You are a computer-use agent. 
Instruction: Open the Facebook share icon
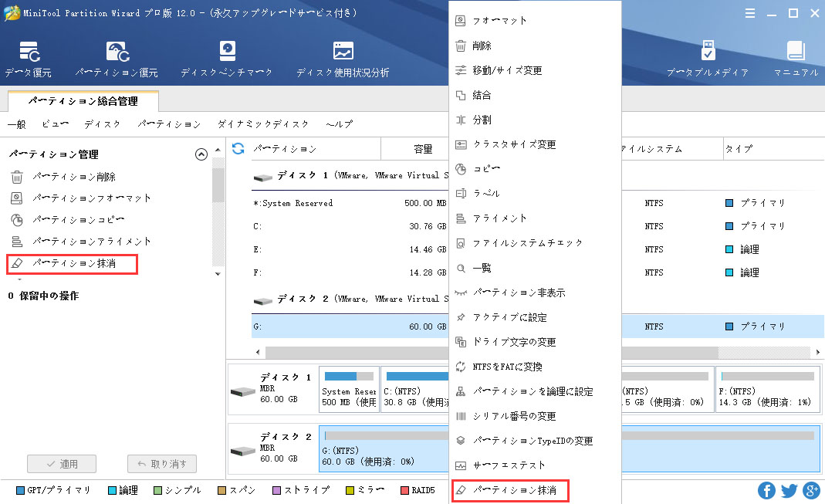(x=766, y=490)
